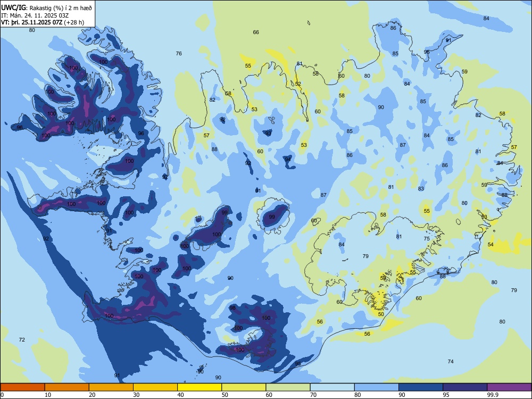532x399 pixels.
Task: Click the orange 10–20 legend swatch
Action: point(67,387)
